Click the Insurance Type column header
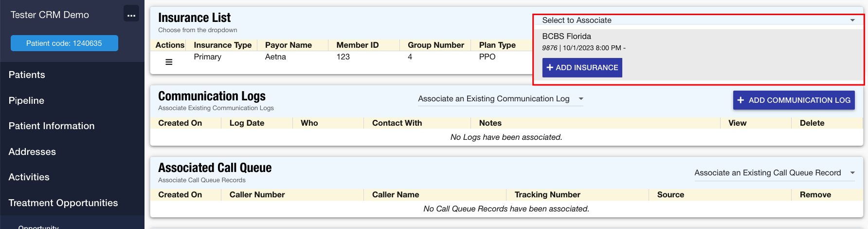This screenshot has width=868, height=229. (222, 45)
